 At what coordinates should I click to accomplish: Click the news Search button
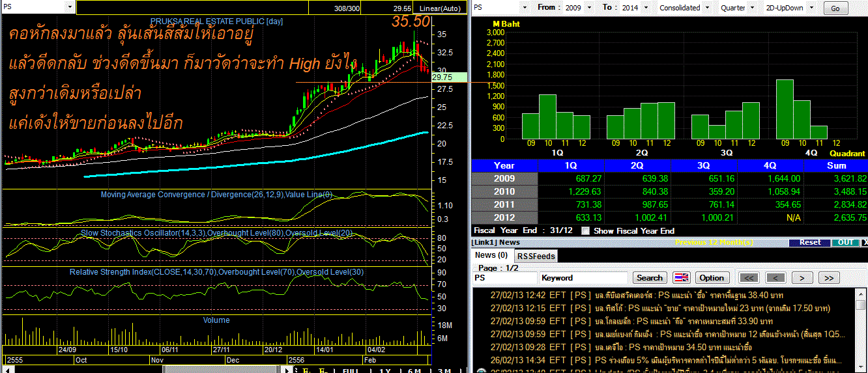(x=649, y=277)
